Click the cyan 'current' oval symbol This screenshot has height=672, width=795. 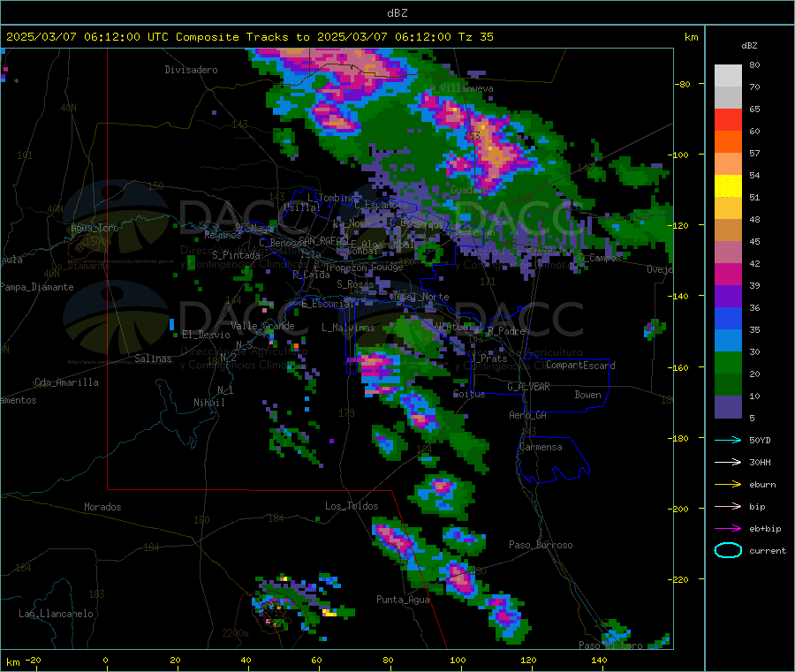click(728, 550)
